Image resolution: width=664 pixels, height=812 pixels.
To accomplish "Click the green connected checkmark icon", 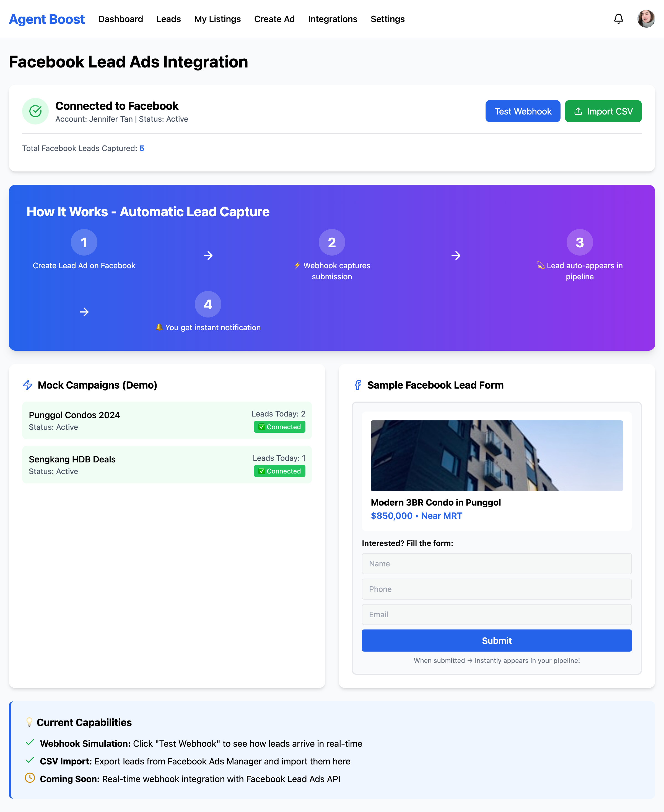I will click(36, 111).
